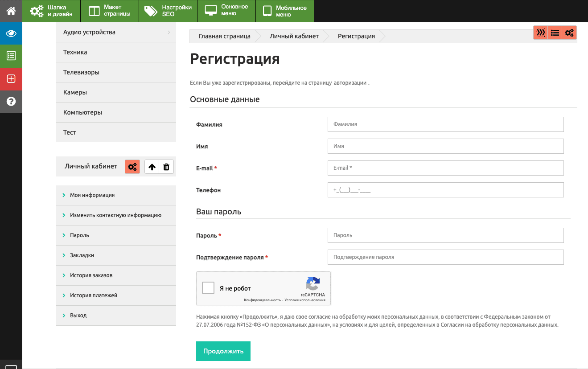Move Личный кабинет module up with arrow
The height and width of the screenshot is (369, 588).
152,167
